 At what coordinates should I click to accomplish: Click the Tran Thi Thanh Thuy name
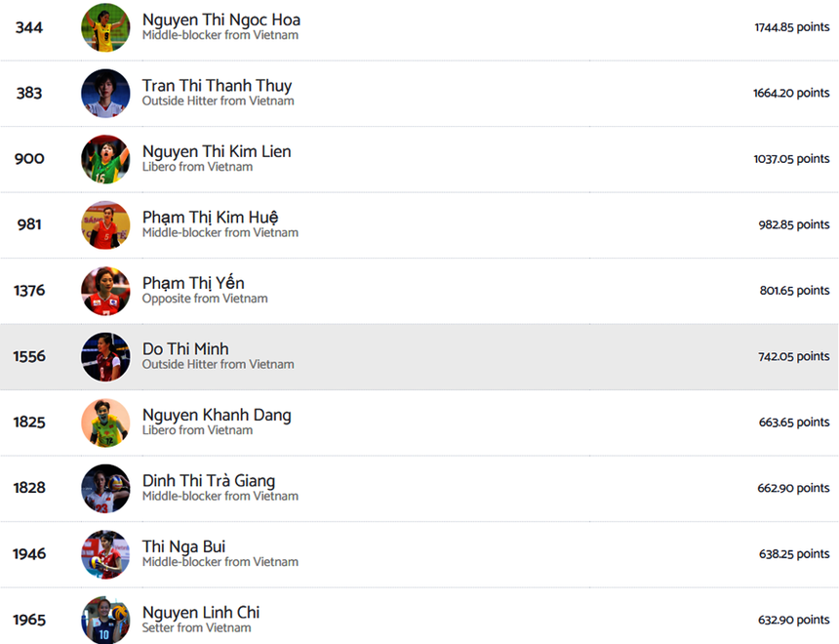[217, 86]
